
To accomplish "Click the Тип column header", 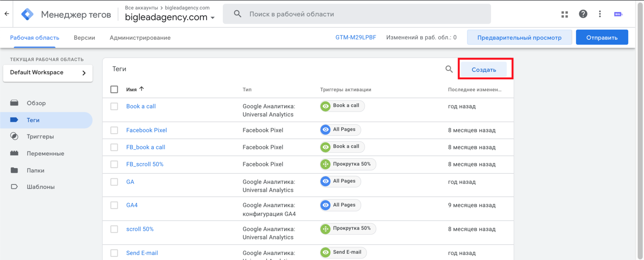I will point(247,89).
